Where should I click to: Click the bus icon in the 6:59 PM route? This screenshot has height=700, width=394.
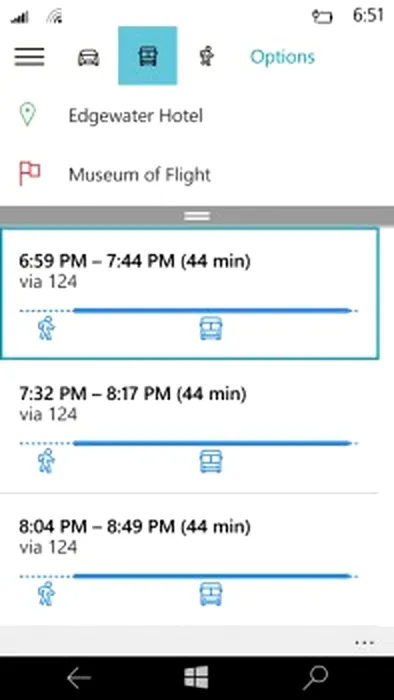pos(211,329)
